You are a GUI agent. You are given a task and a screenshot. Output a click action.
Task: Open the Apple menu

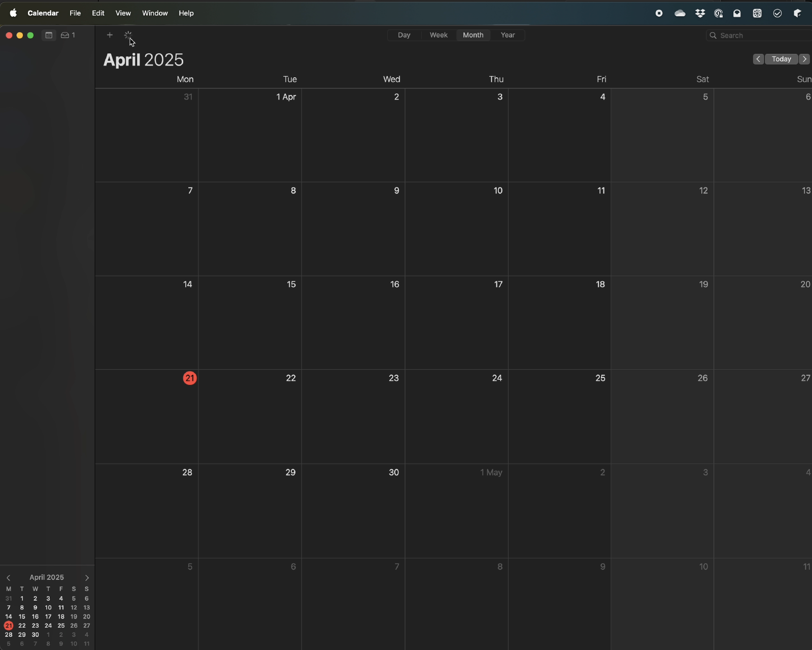coord(13,13)
